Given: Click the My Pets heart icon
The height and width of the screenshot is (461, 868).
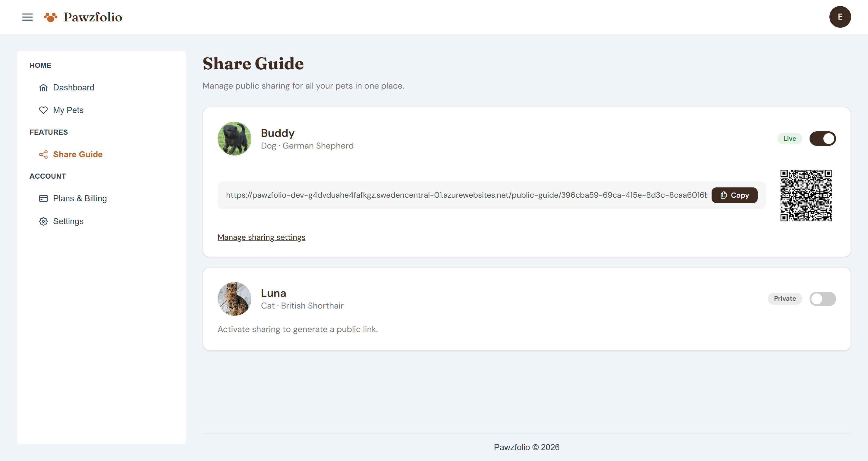Looking at the screenshot, I should pyautogui.click(x=43, y=110).
